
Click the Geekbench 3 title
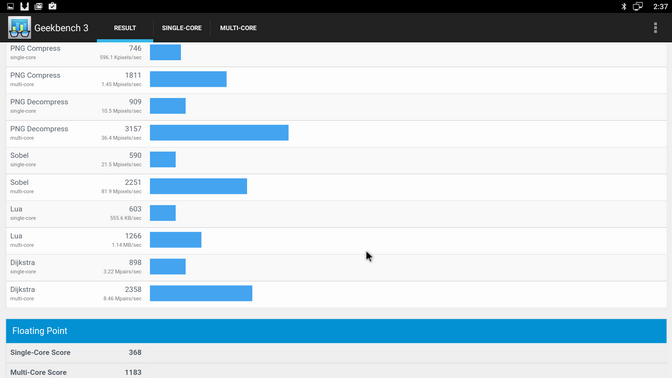(61, 28)
